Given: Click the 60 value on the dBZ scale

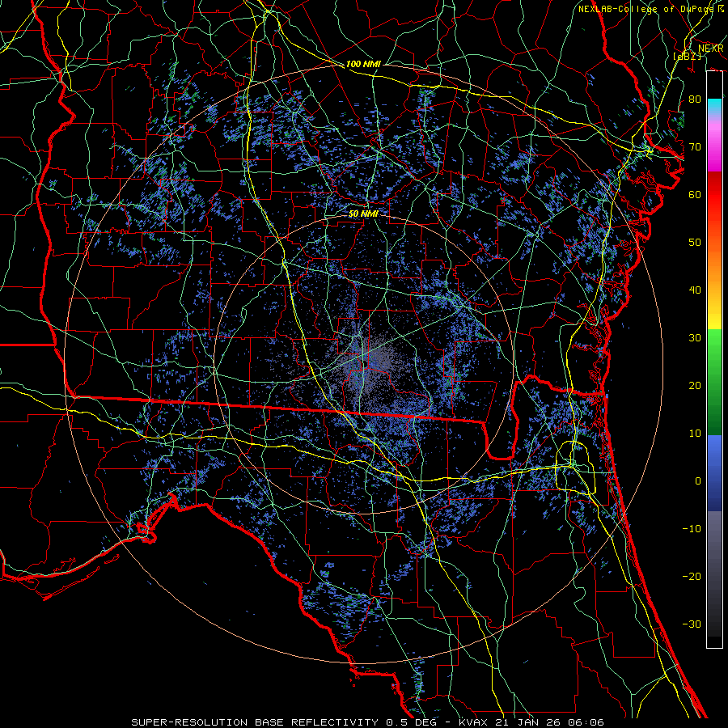Looking at the screenshot, I should coord(695,194).
